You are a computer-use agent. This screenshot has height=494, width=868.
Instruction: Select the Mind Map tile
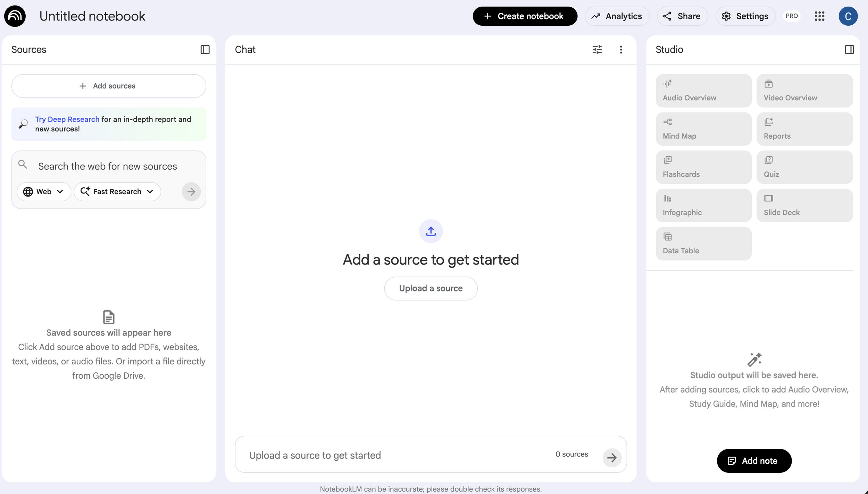point(703,129)
